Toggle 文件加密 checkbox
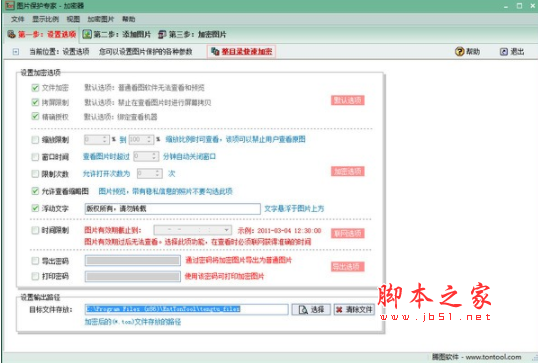538x363 pixels. click(x=35, y=87)
